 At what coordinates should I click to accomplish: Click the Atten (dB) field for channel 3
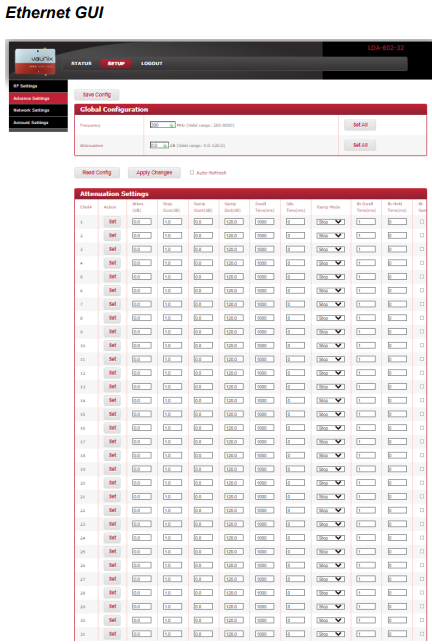pos(142,249)
